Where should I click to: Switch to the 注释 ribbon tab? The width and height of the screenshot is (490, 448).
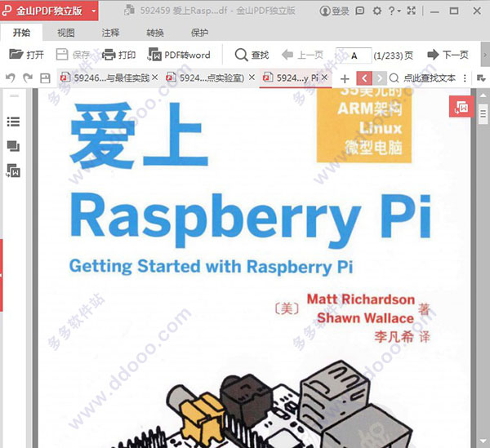(110, 33)
